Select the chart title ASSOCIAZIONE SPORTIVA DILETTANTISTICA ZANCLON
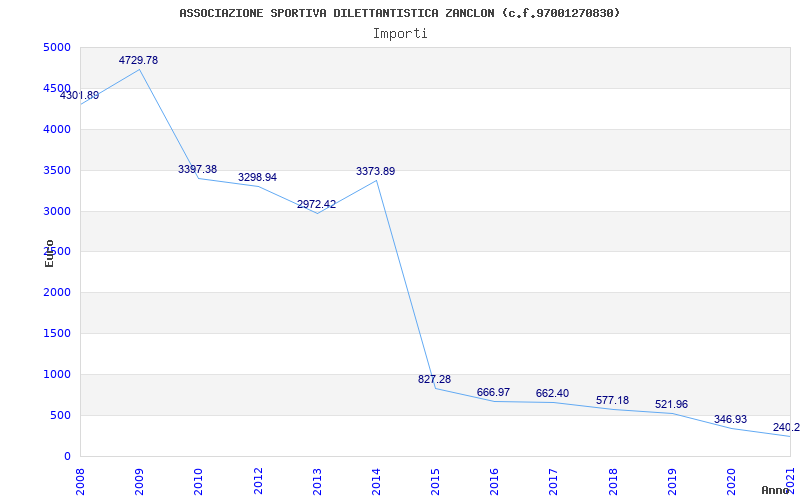The image size is (800, 500). (337, 13)
